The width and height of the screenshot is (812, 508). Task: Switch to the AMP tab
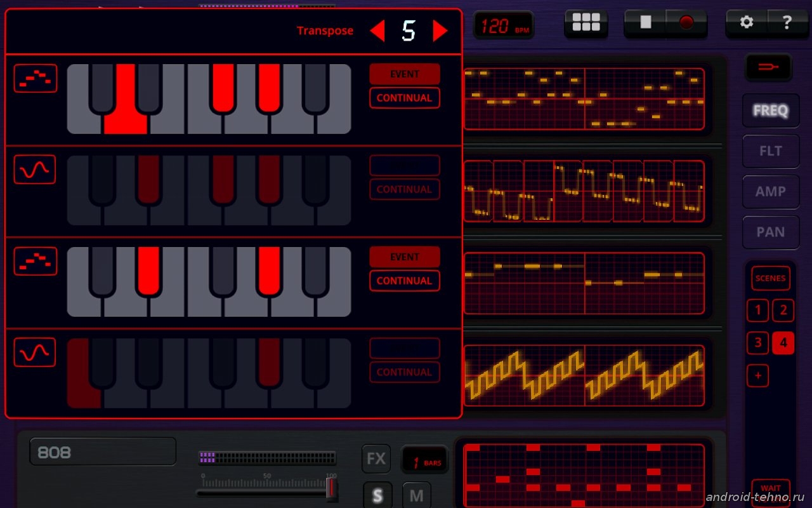pyautogui.click(x=771, y=191)
